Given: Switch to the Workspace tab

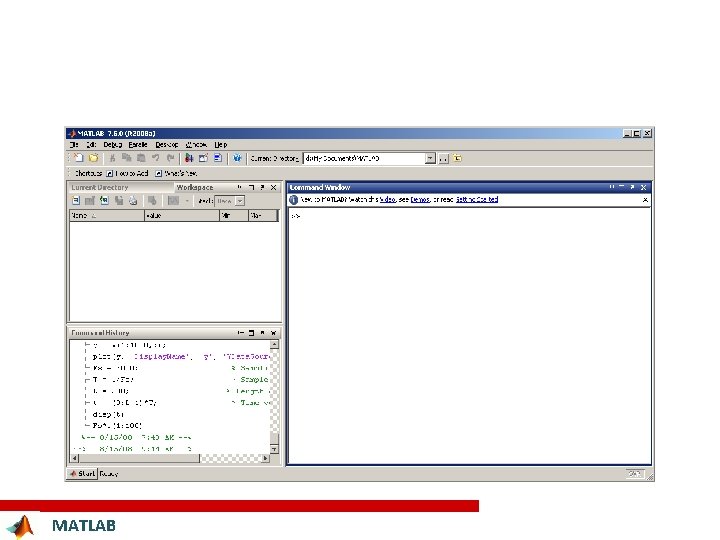Looking at the screenshot, I should pyautogui.click(x=195, y=187).
